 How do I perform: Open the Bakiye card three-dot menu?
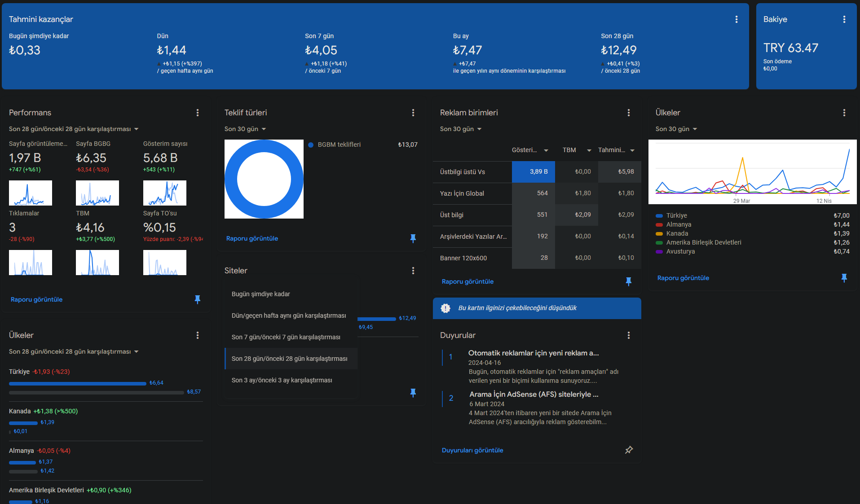pyautogui.click(x=844, y=19)
